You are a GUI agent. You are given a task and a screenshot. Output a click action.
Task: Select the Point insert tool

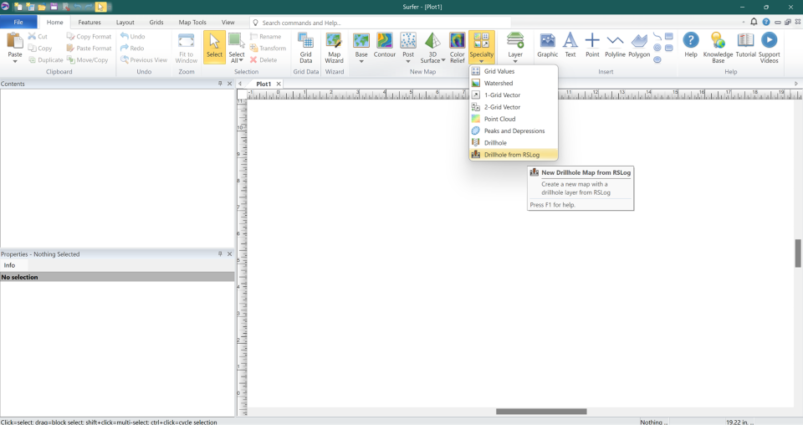pos(592,45)
